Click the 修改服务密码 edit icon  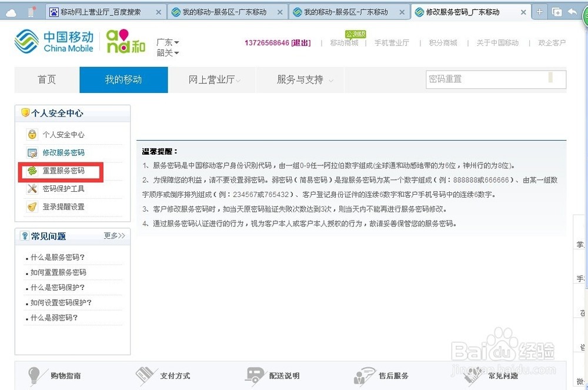click(32, 153)
